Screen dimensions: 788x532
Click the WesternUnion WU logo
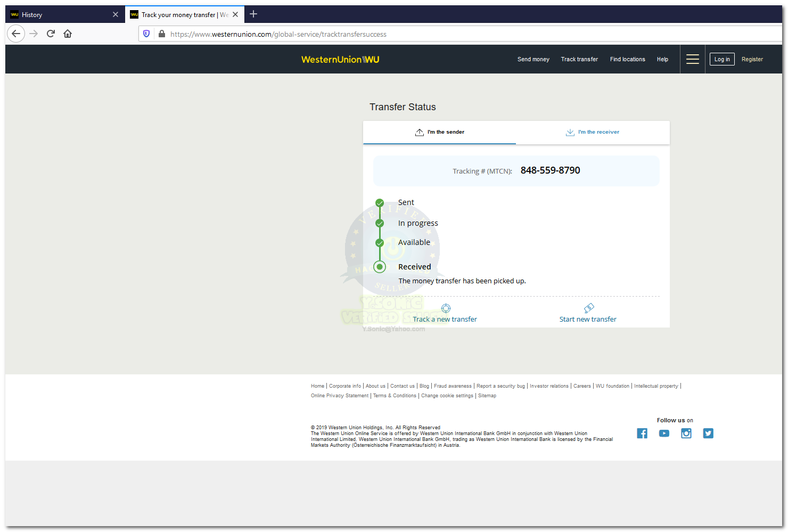tap(340, 60)
